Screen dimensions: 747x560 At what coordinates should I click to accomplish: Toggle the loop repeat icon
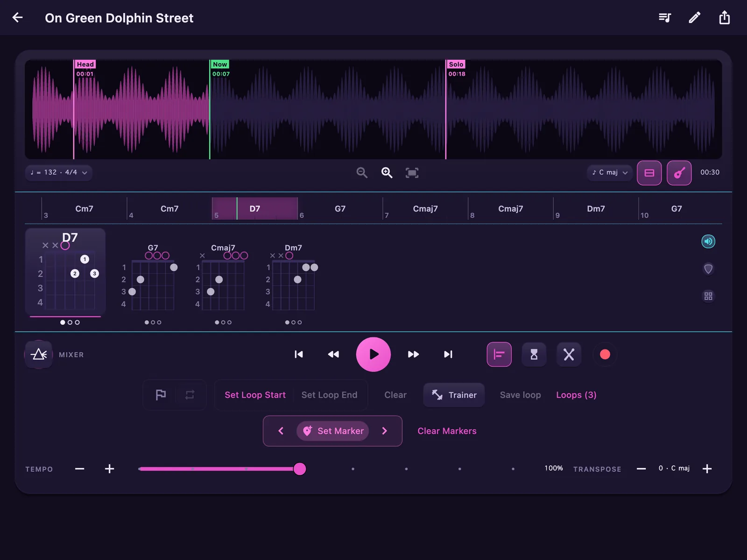(190, 395)
